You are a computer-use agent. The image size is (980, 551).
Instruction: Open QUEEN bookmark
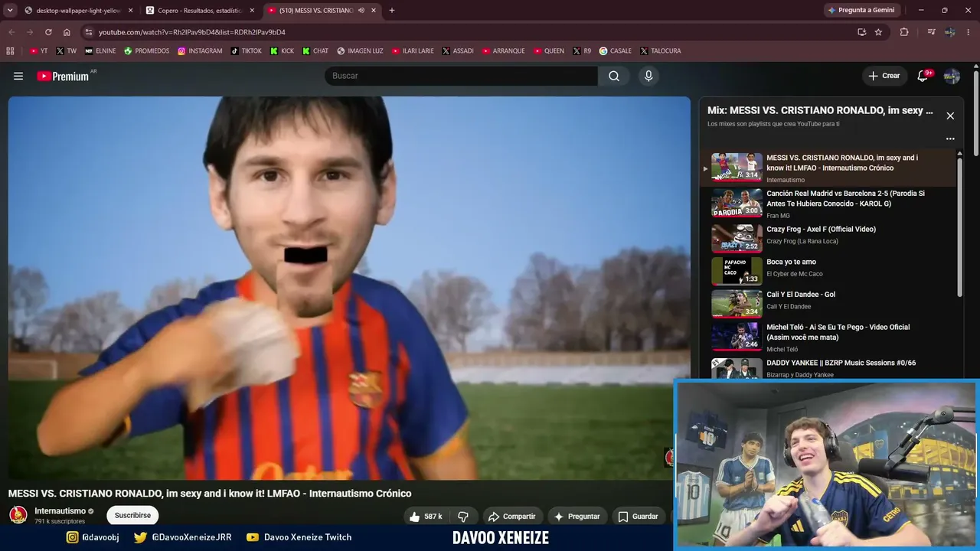tap(549, 51)
